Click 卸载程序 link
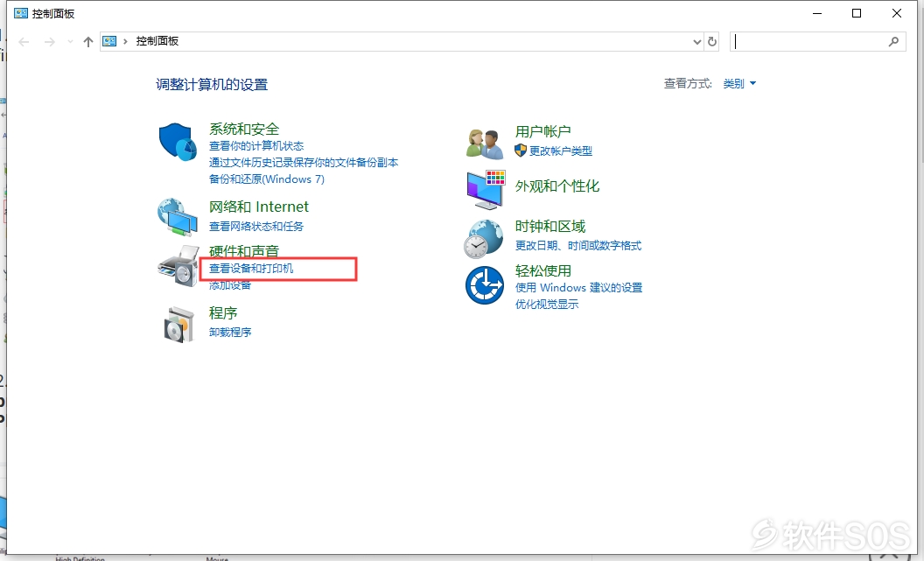Viewport: 924px width, 561px height. click(230, 333)
